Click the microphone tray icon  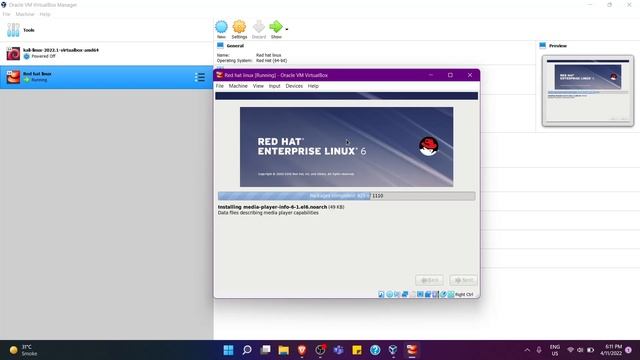point(539,350)
